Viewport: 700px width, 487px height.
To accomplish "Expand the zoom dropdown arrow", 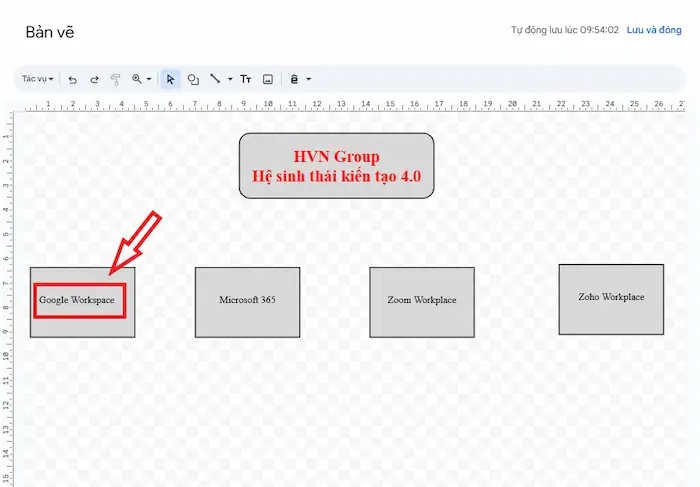I will [149, 79].
